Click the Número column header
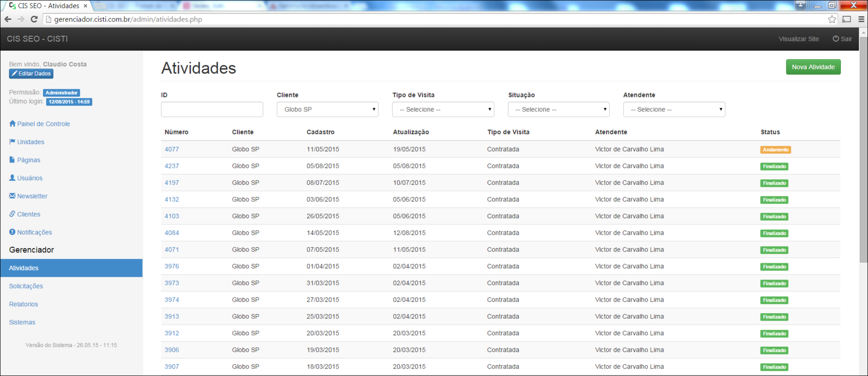 176,132
